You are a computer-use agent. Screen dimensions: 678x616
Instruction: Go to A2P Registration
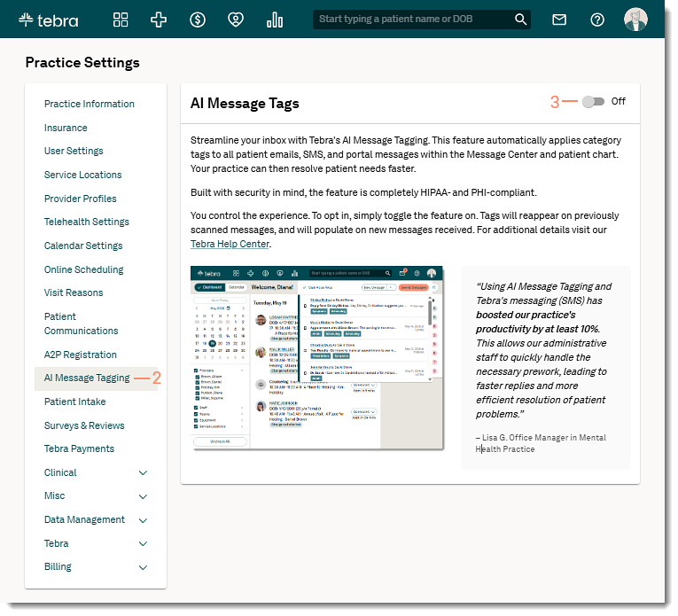tap(81, 355)
